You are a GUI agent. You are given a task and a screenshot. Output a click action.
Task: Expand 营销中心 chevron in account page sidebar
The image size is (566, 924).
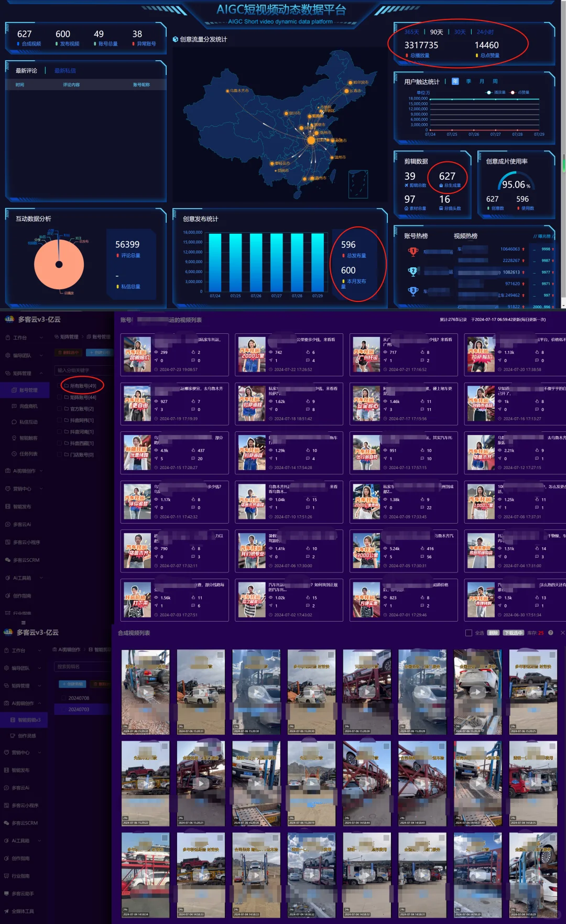[x=41, y=488]
